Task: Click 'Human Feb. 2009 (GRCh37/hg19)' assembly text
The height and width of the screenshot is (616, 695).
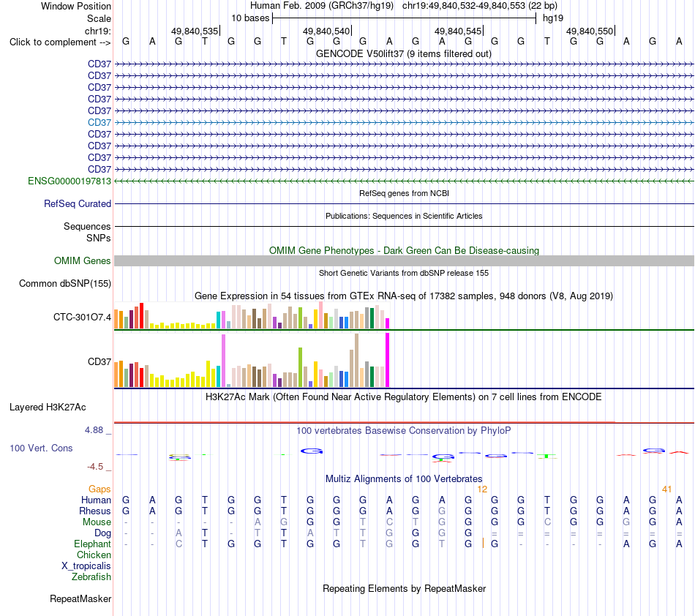Action: click(322, 6)
